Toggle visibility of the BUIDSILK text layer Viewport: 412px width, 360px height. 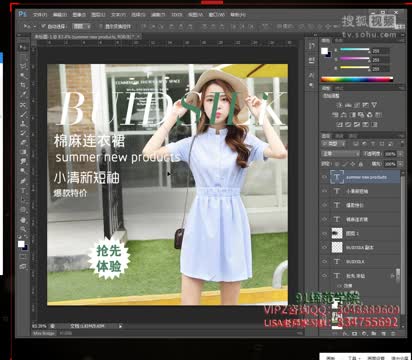pos(324,262)
